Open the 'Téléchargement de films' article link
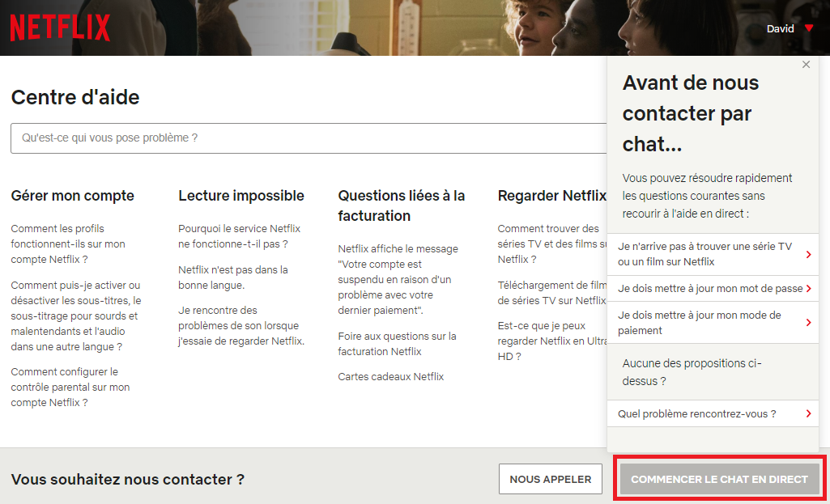Viewport: 830px width, 504px height. (x=551, y=293)
